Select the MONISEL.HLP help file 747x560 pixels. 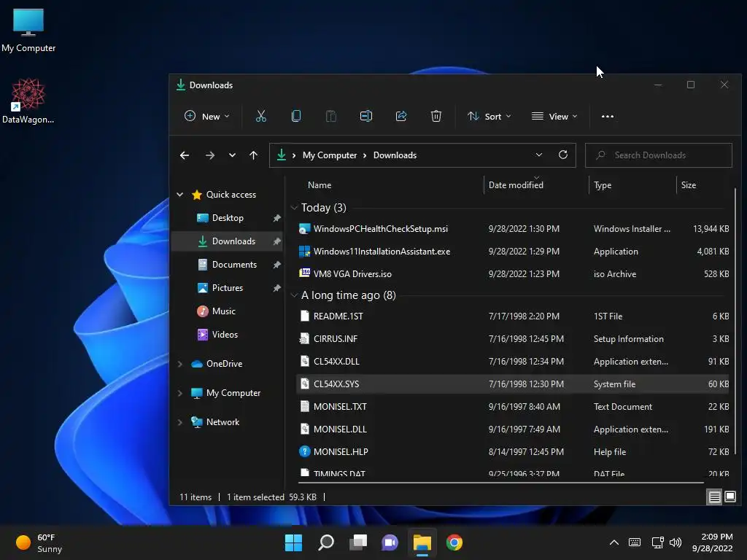[513, 451]
